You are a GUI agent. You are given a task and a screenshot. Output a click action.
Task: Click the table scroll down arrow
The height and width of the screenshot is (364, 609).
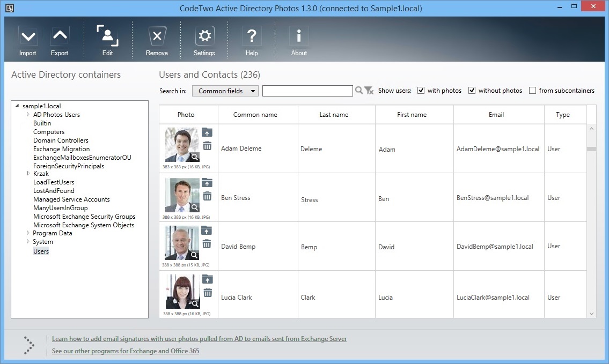click(591, 314)
